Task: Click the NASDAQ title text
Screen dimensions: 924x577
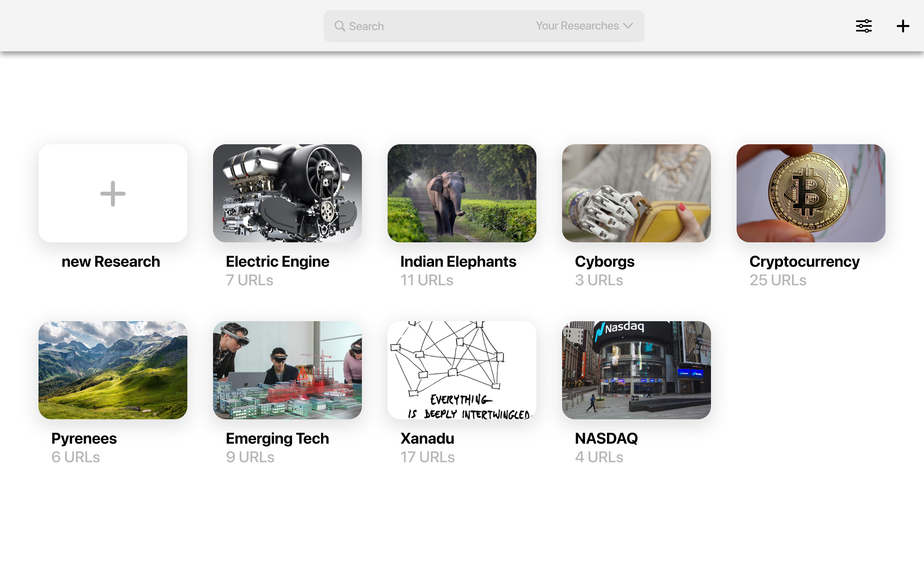Action: (x=606, y=439)
